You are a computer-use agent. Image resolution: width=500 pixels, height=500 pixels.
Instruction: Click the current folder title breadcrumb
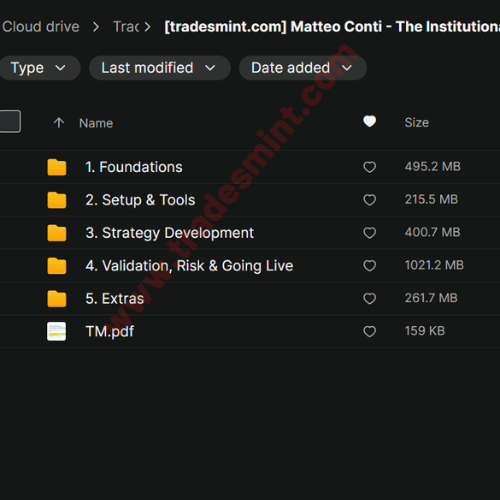coord(332,27)
